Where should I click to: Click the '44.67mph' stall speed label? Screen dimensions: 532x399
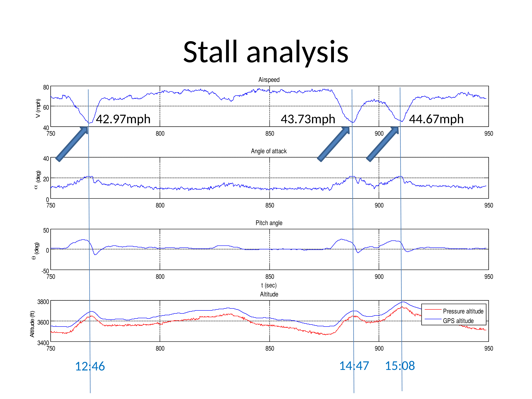click(436, 119)
